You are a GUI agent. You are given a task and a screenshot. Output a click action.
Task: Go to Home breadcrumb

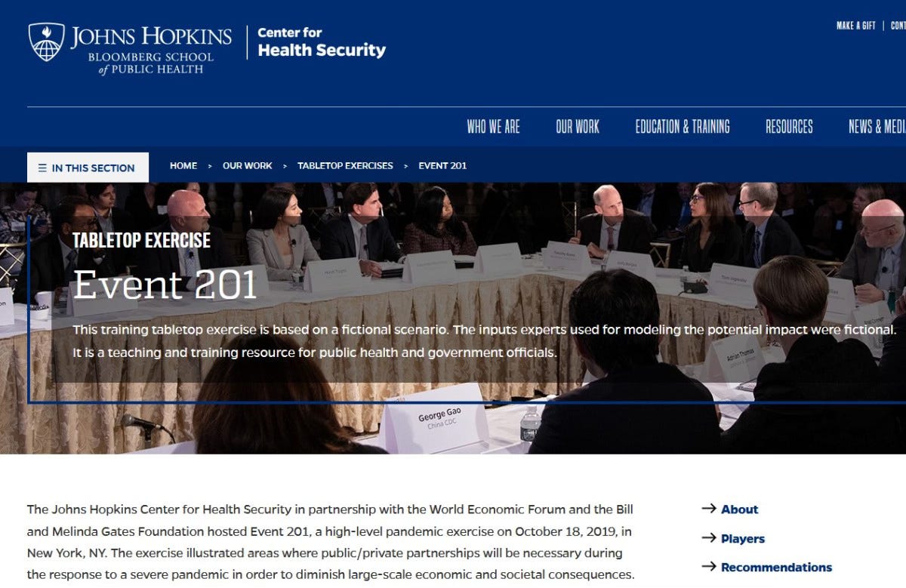pyautogui.click(x=183, y=165)
